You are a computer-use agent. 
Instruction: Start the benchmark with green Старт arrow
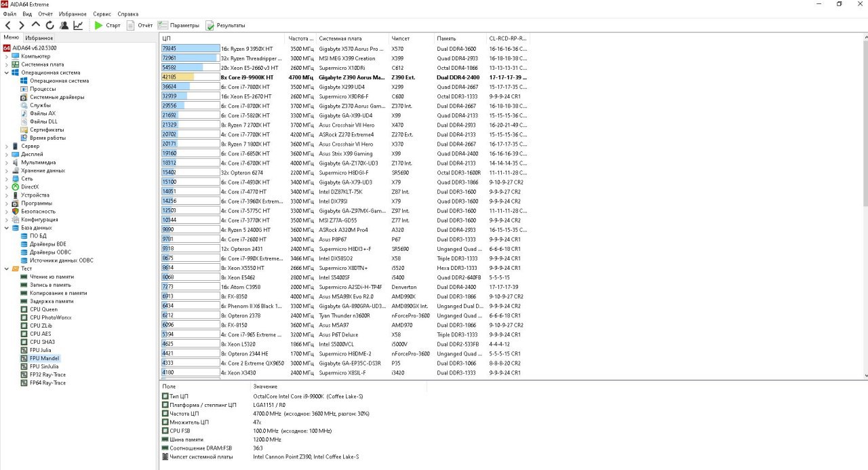pos(107,25)
